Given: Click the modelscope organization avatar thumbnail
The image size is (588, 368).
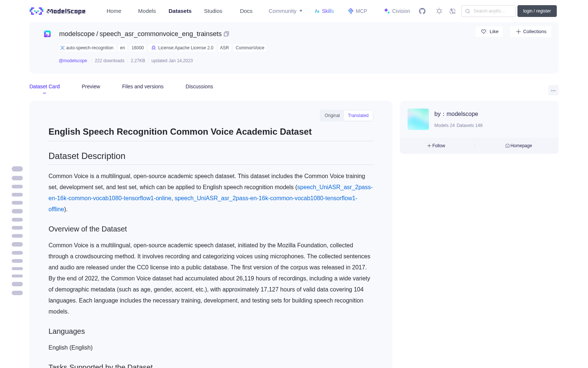Looking at the screenshot, I should 418,119.
